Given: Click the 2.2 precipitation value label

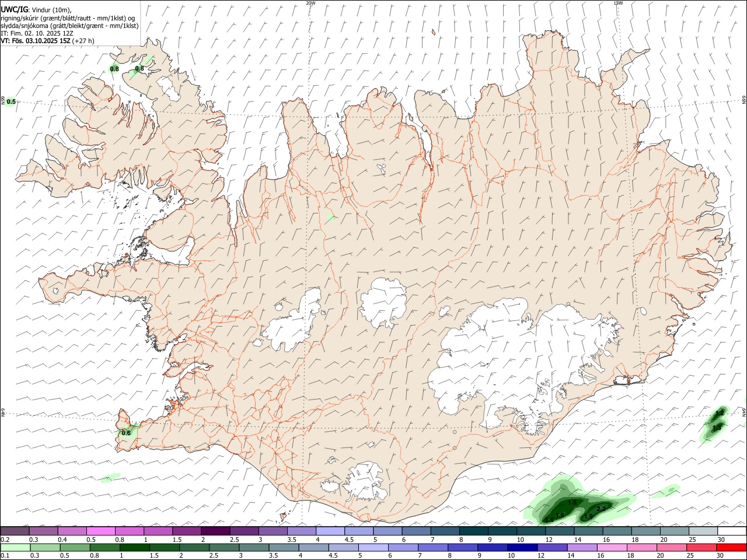Looking at the screenshot, I should coord(601,509).
